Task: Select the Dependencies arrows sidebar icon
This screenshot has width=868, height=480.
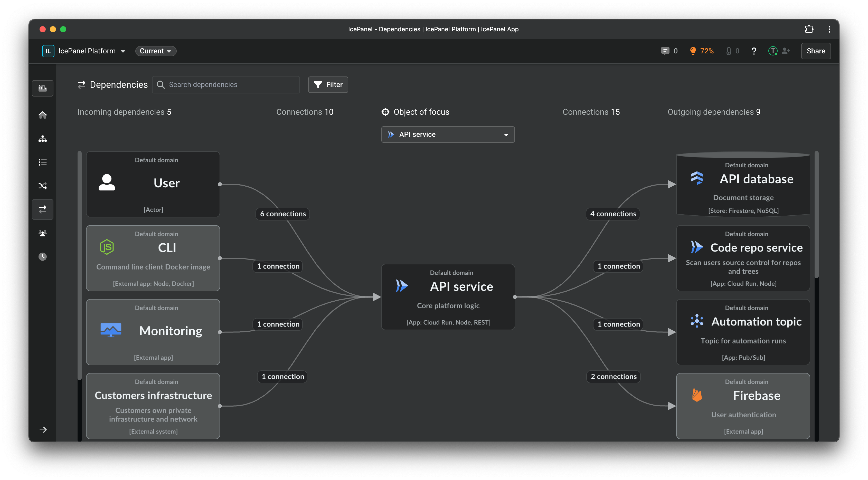Action: click(x=42, y=209)
